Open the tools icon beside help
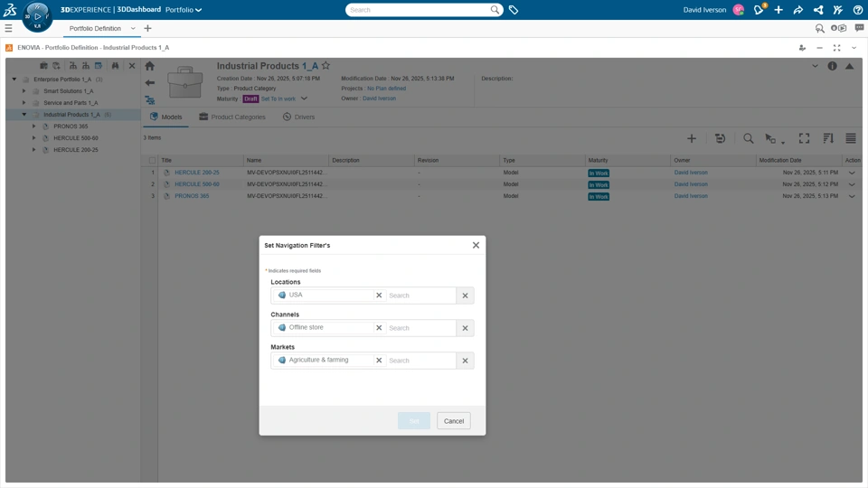 [838, 10]
